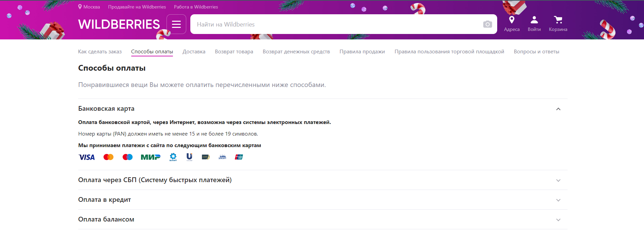Screen dimensions: 644x247
Task: Expand Оплата через СБП section
Action: (558, 180)
